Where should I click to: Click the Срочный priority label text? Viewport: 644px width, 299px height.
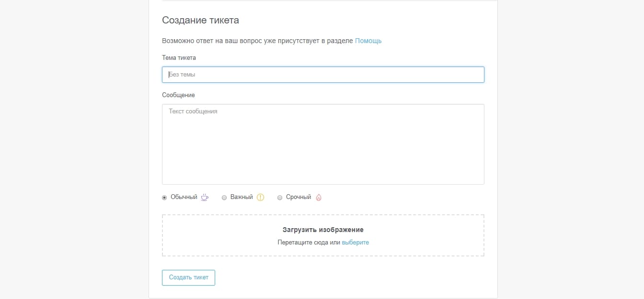coord(299,197)
